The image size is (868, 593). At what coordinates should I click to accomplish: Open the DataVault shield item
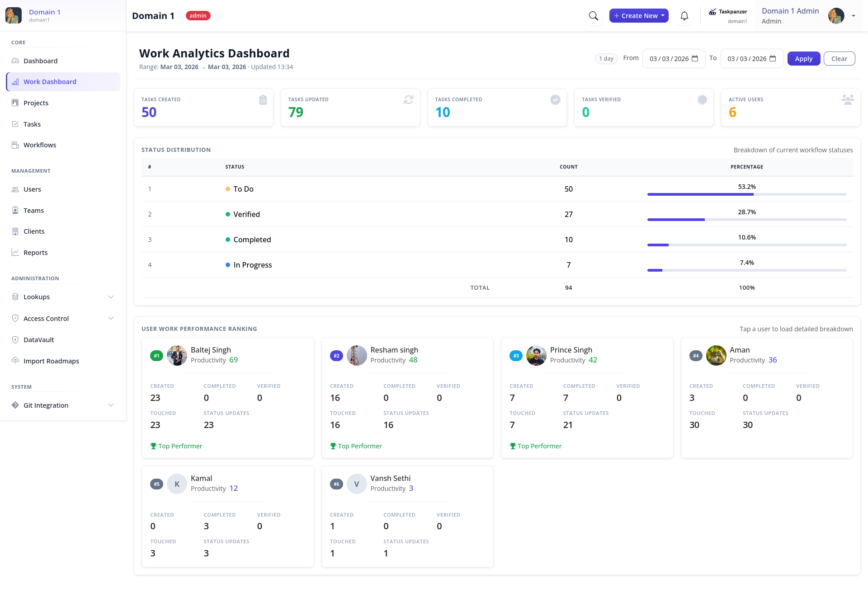(x=39, y=340)
